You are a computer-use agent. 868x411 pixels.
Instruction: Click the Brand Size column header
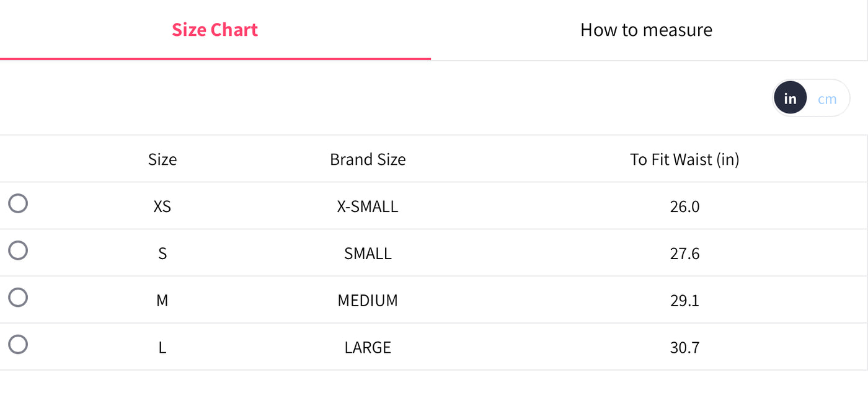tap(368, 159)
